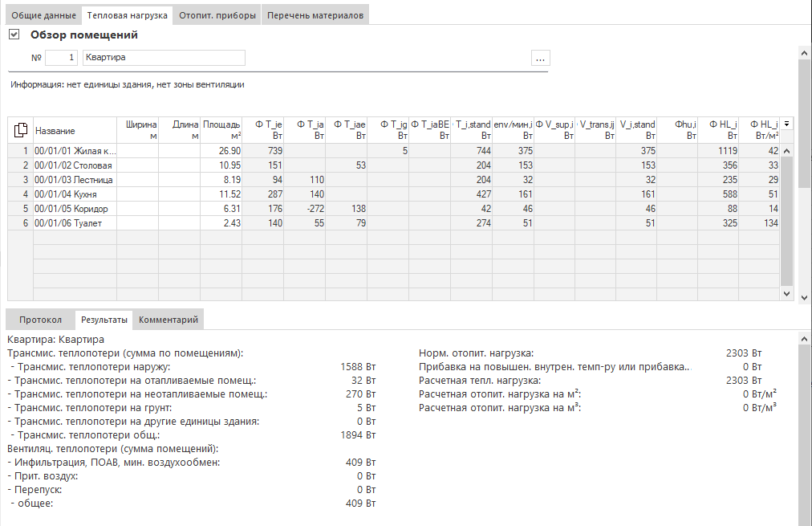This screenshot has width=812, height=526.
Task: Click the number field containing 1
Action: [61, 58]
